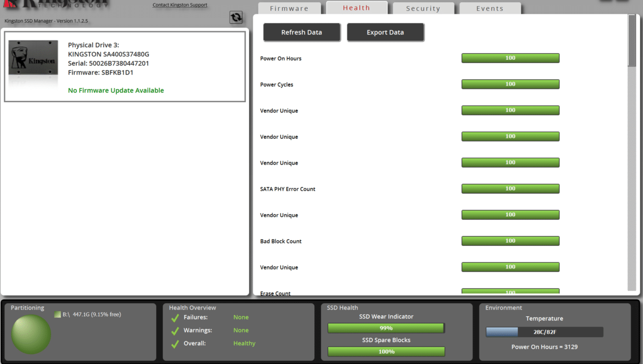The image size is (643, 364).
Task: Click the No Firmware Update Available text
Action: [x=116, y=91]
